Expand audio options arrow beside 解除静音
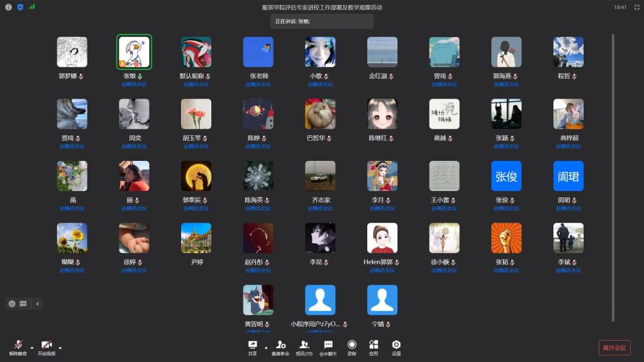Viewport: 644px width, 362px height. (31, 347)
